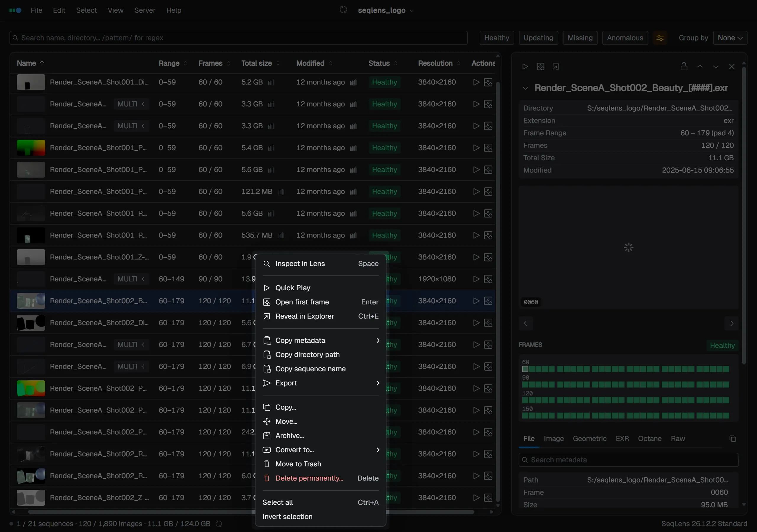Click the play icon in details panel header
This screenshot has width=757, height=532.
[x=525, y=66]
